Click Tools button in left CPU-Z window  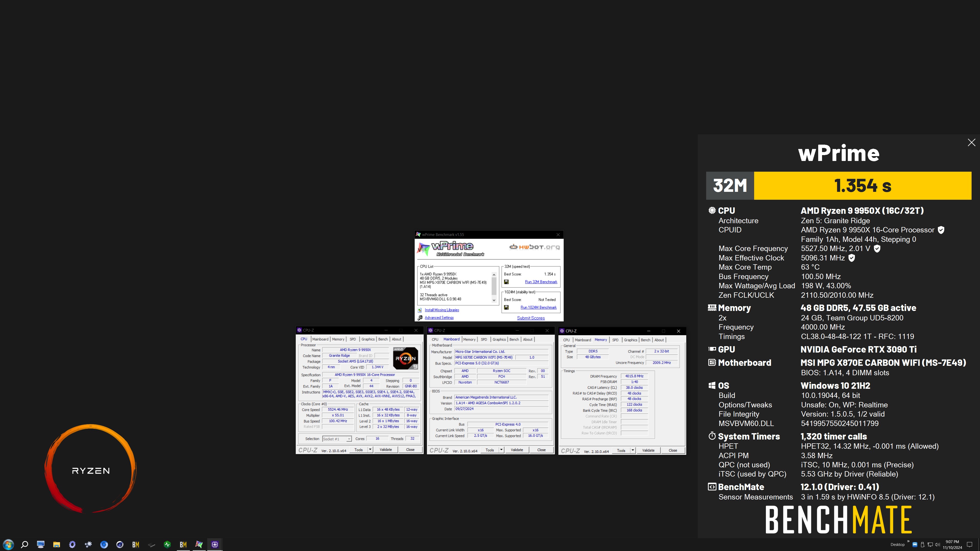click(358, 449)
